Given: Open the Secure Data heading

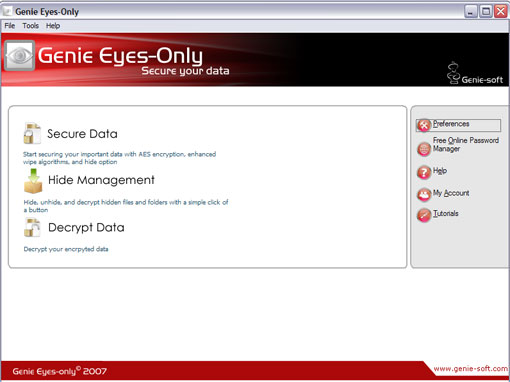Looking at the screenshot, I should (x=82, y=134).
